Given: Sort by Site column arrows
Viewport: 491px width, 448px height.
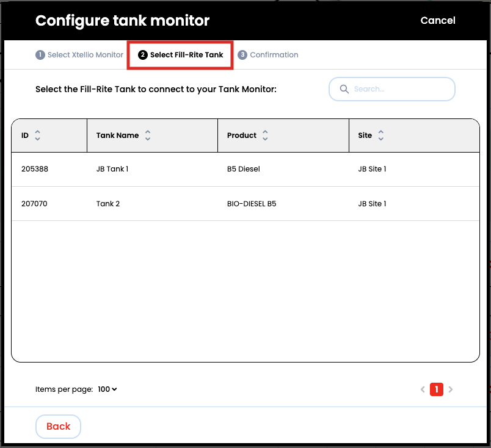Looking at the screenshot, I should coord(381,135).
